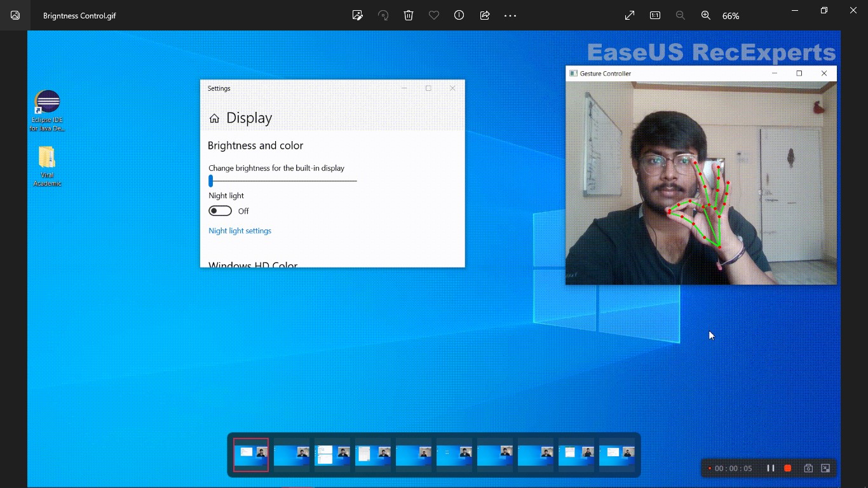Open the Photos gallery icon beside the file name
868x488 pixels.
[15, 15]
